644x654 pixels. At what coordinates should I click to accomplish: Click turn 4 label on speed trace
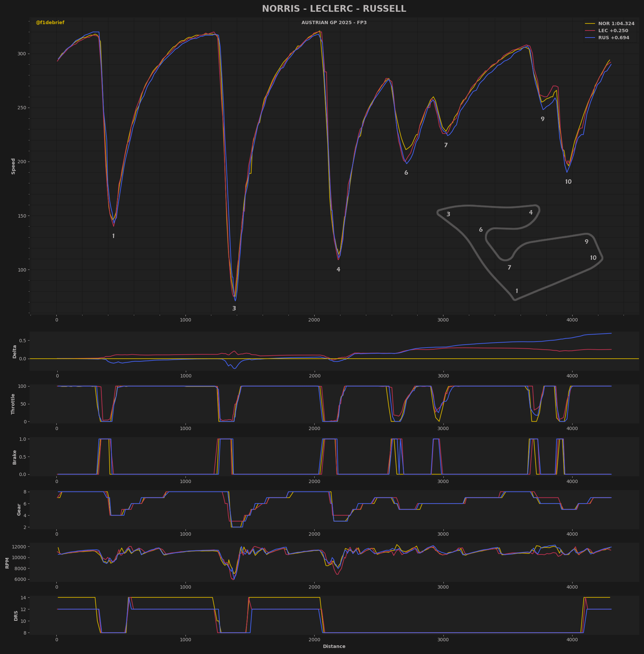[338, 270]
